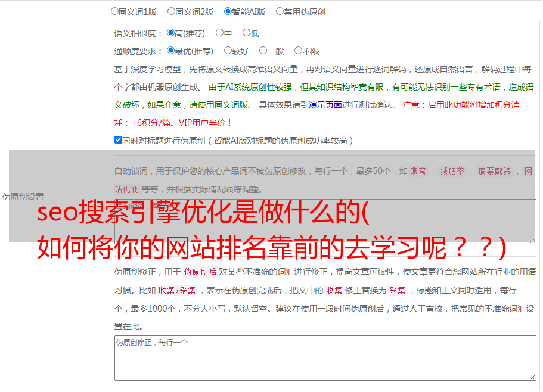The width and height of the screenshot is (543, 392).
Task: Select the 同义词2版 radio option
Action: click(171, 11)
